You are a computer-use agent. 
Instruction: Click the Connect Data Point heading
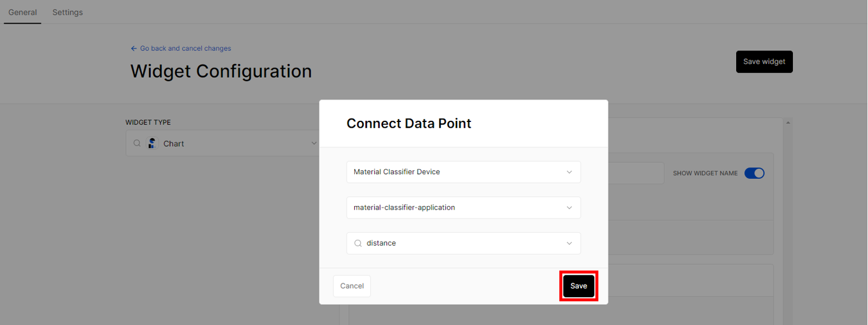pyautogui.click(x=409, y=124)
